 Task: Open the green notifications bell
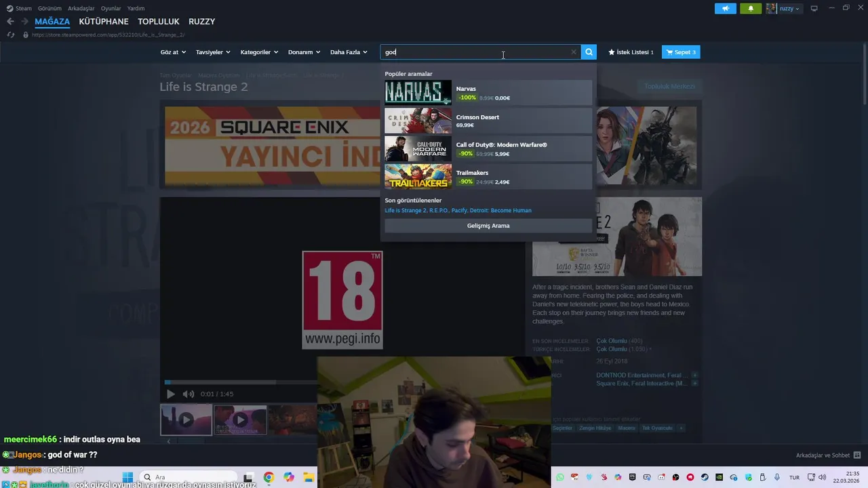tap(751, 8)
